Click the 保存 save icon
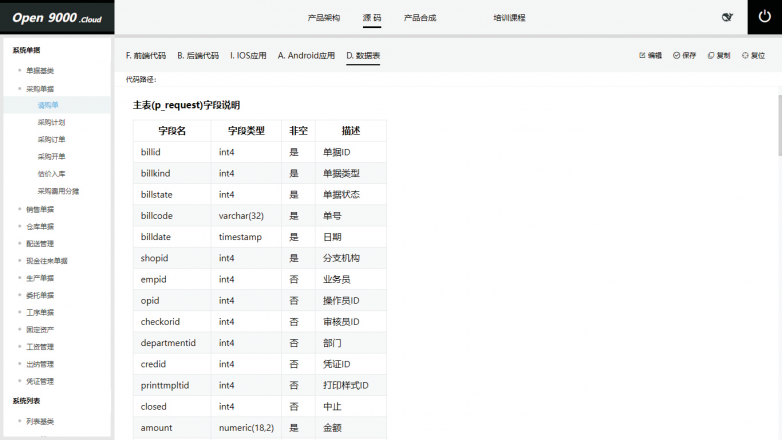782x440 pixels. [x=677, y=56]
